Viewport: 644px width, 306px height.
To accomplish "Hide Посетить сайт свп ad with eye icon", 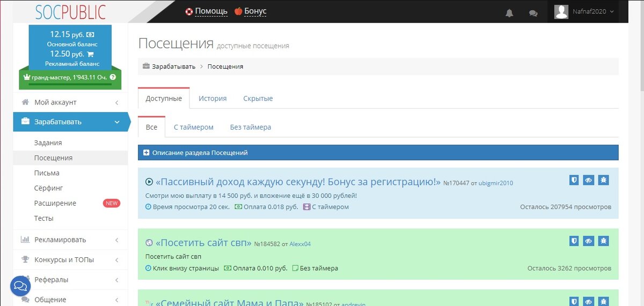I will coord(589,241).
